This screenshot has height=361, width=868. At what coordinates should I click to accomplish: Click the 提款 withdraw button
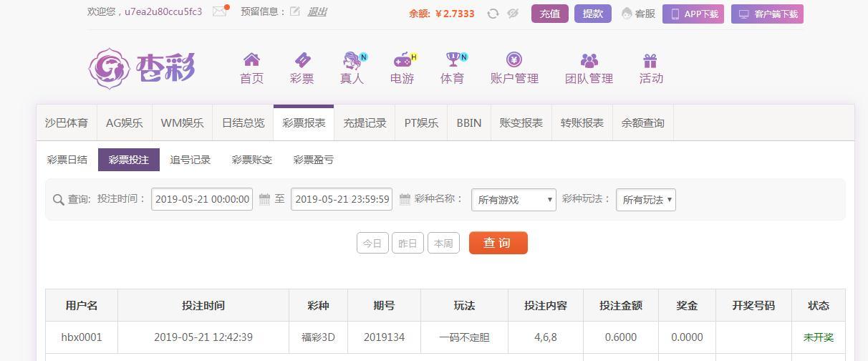pos(593,14)
